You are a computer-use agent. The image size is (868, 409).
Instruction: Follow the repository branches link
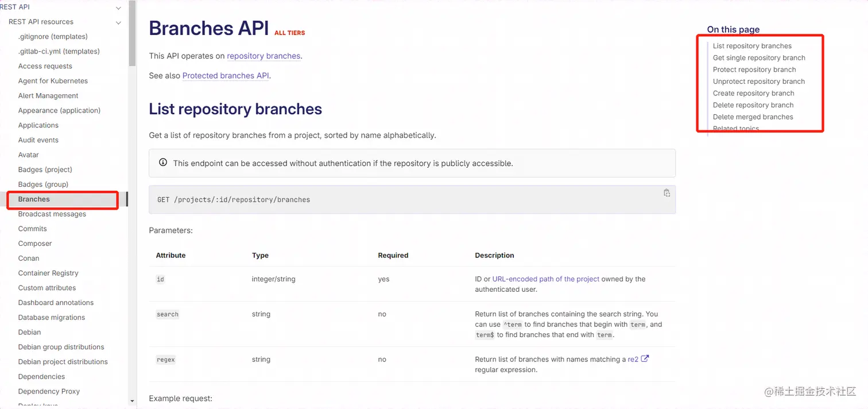click(x=263, y=56)
